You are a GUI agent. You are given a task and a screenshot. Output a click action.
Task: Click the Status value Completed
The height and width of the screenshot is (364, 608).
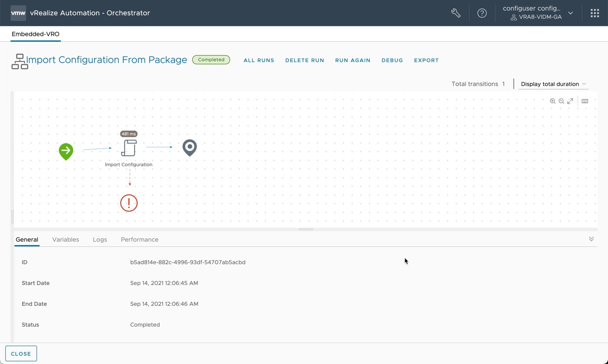(x=145, y=325)
